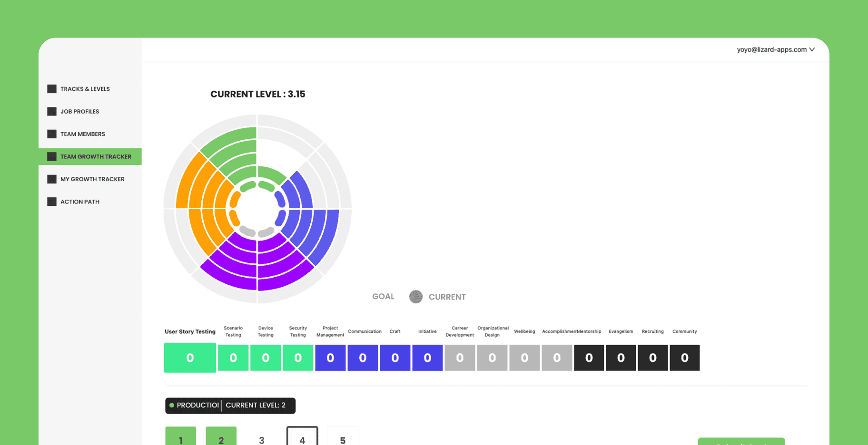Select the User Story Testing score tile
868x445 pixels.
190,358
